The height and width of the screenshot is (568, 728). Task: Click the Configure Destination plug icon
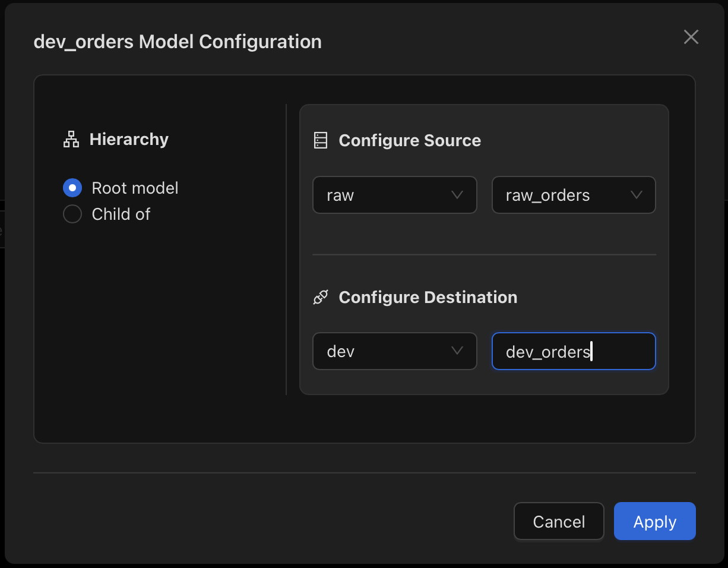pyautogui.click(x=321, y=298)
